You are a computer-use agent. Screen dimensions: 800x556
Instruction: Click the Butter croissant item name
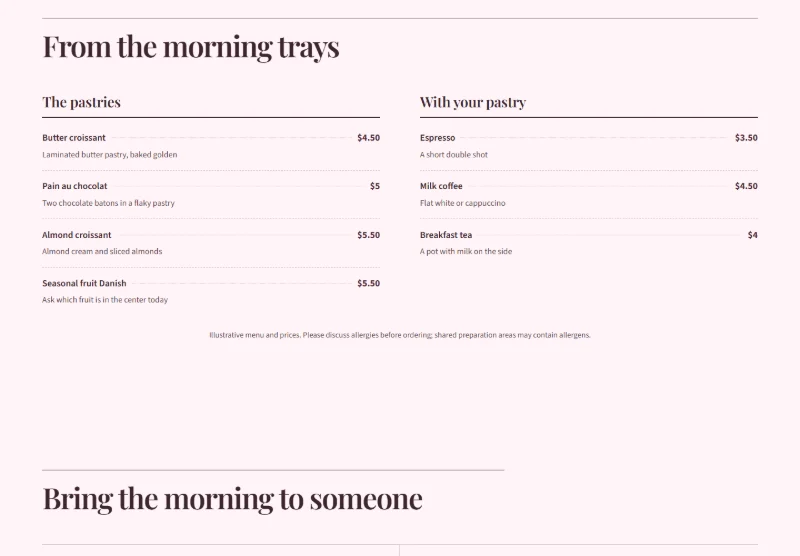click(x=74, y=138)
